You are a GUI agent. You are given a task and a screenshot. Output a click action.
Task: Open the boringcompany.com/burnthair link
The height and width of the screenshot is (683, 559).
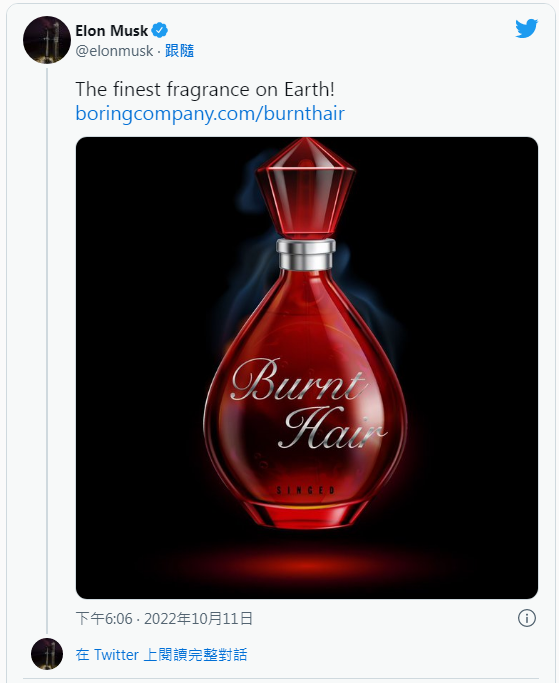click(210, 113)
